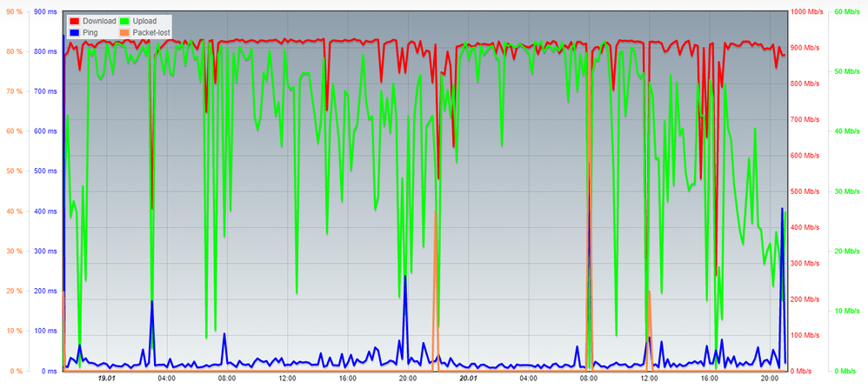This screenshot has width=868, height=389.
Task: Click the 800 ms ping axis label
Action: coord(45,51)
